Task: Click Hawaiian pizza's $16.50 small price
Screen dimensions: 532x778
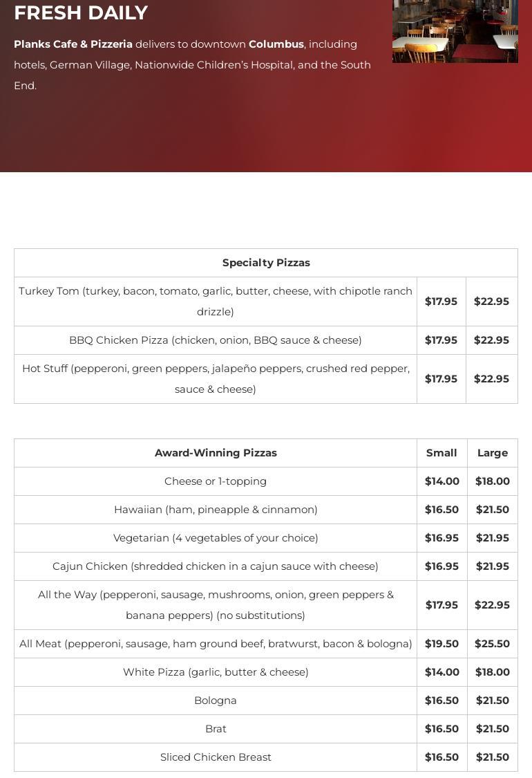Action: pyautogui.click(x=441, y=510)
